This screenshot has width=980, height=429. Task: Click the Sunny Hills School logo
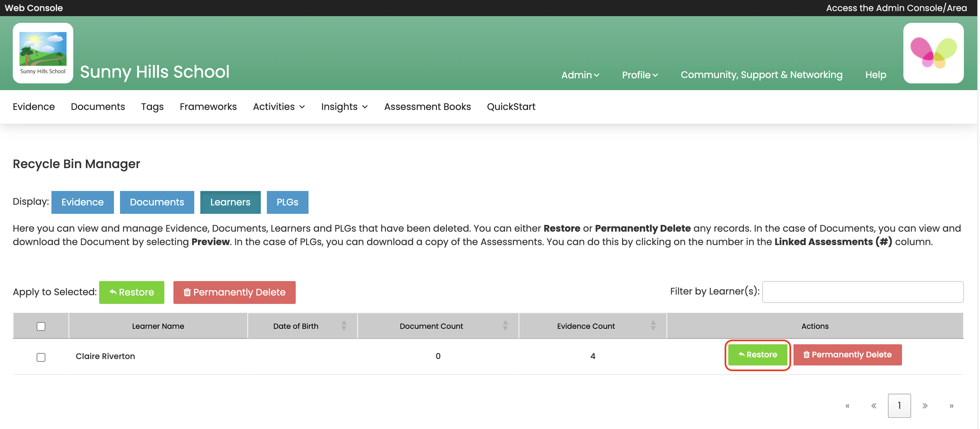click(43, 53)
